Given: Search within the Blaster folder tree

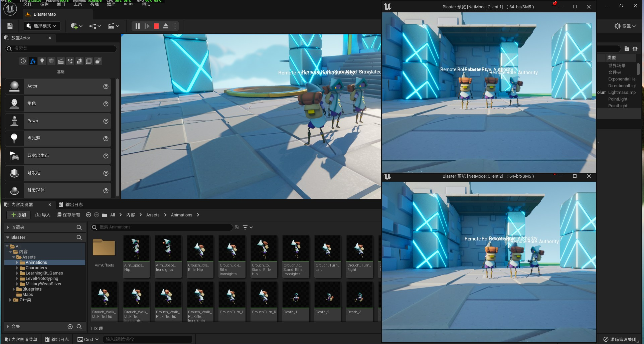Looking at the screenshot, I should click(x=79, y=237).
